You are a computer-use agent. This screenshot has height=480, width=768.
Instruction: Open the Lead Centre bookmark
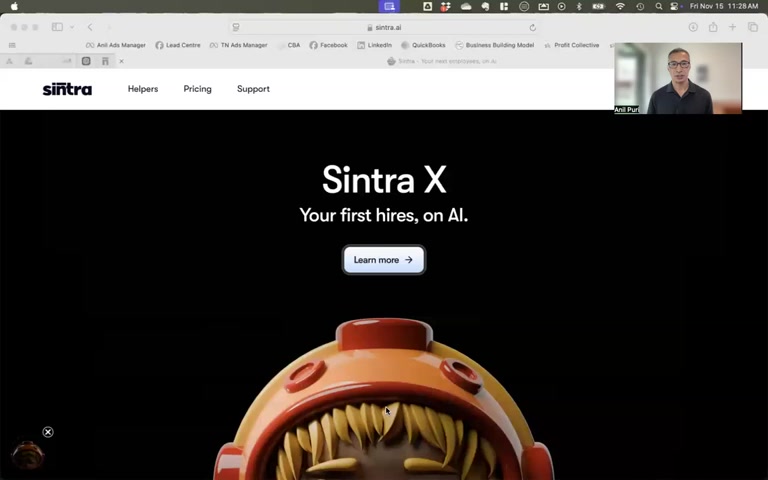point(178,45)
